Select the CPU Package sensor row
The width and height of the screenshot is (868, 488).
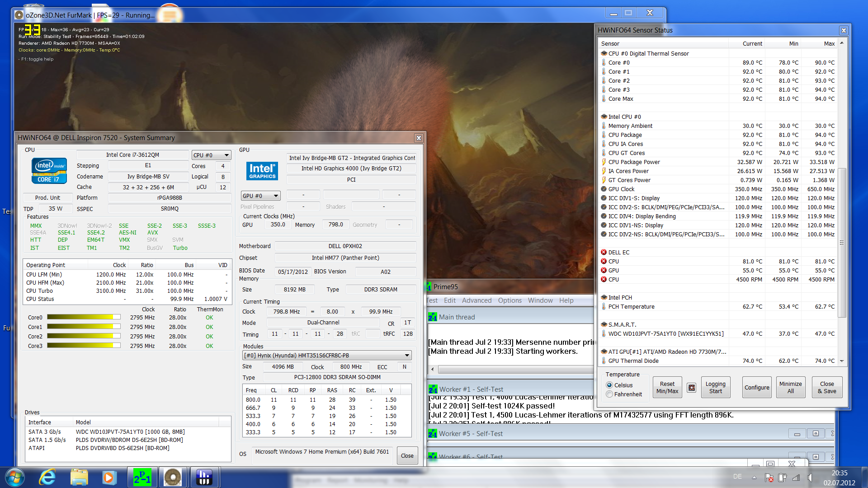[x=718, y=135]
